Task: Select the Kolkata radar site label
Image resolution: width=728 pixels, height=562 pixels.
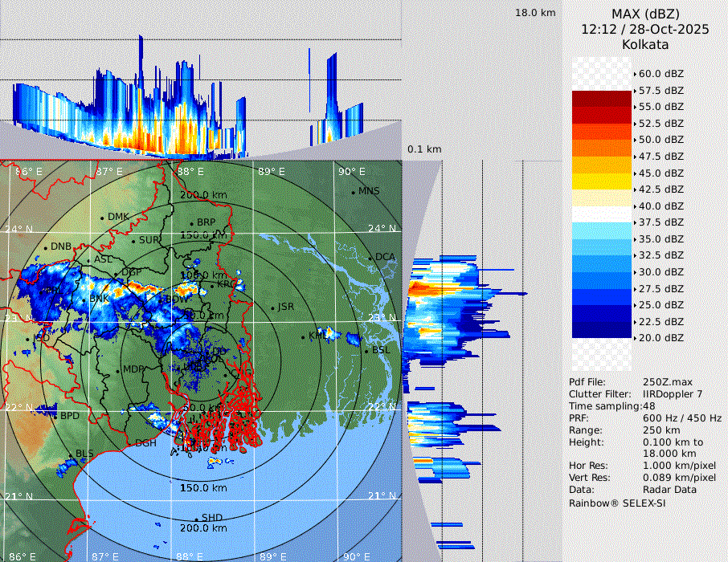Action: click(x=645, y=44)
